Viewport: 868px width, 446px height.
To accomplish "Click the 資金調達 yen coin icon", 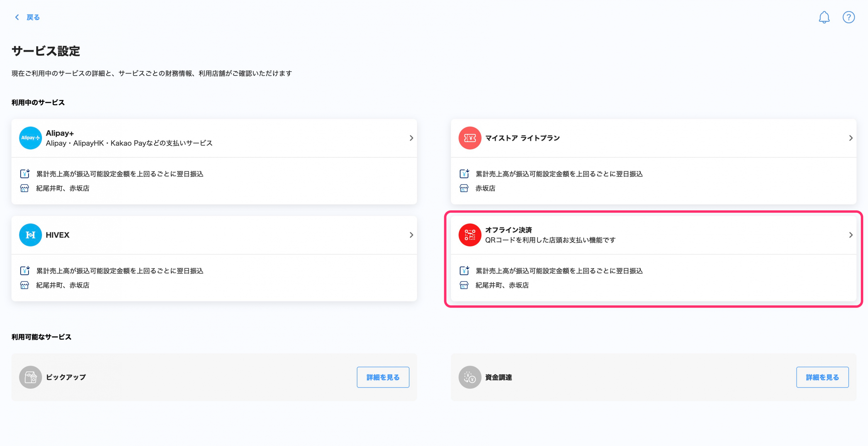I will [470, 377].
